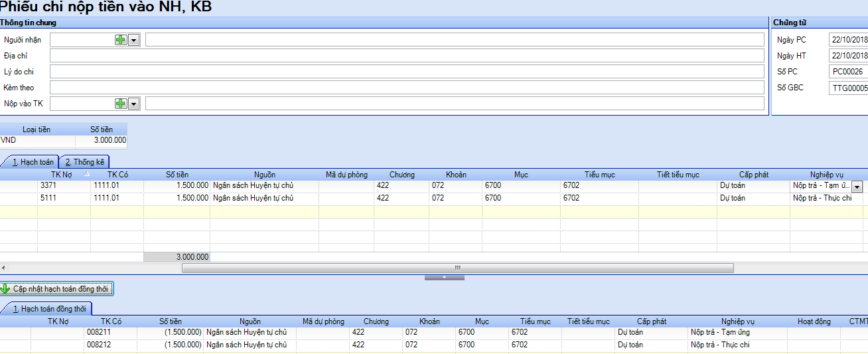Click TK Có 1111.01 in 3371 row
Viewport: 868px width, 354px height.
pos(117,186)
